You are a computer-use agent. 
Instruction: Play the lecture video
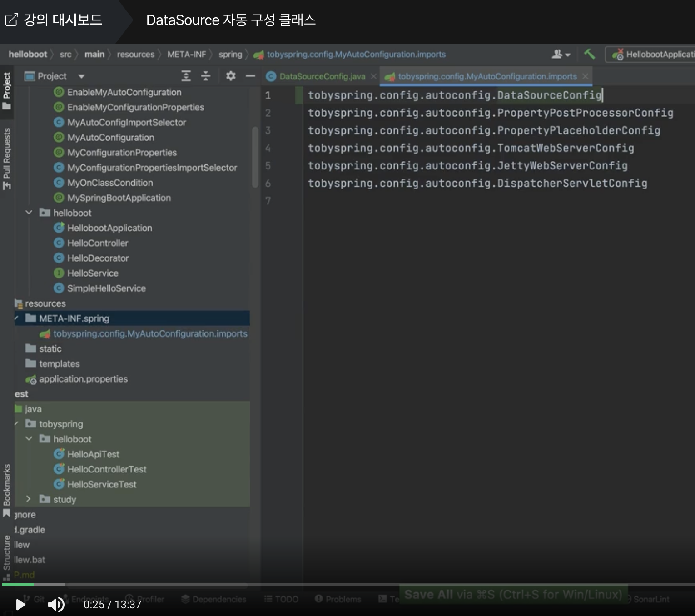tap(20, 604)
